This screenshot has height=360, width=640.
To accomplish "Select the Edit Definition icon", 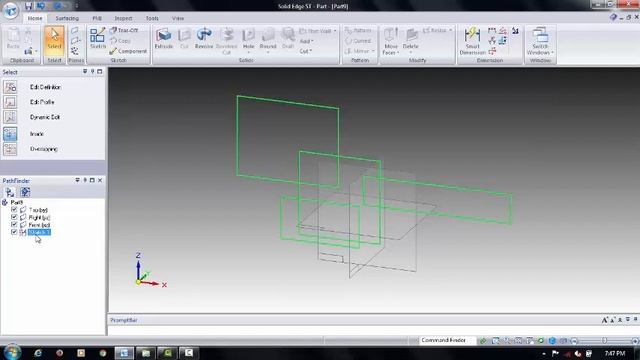I will 10,87.
